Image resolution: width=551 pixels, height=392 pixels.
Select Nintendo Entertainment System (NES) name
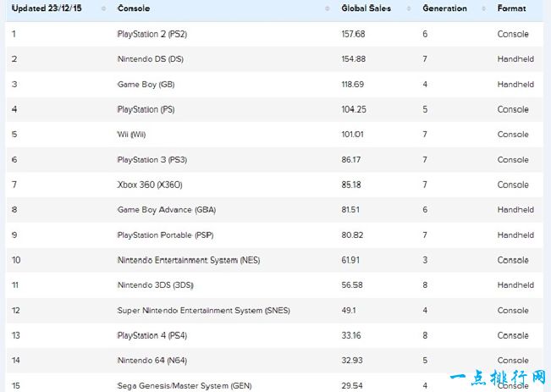[x=189, y=260]
